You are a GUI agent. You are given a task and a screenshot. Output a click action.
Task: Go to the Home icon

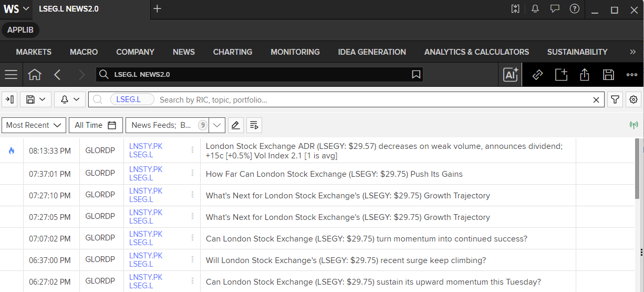pos(35,75)
